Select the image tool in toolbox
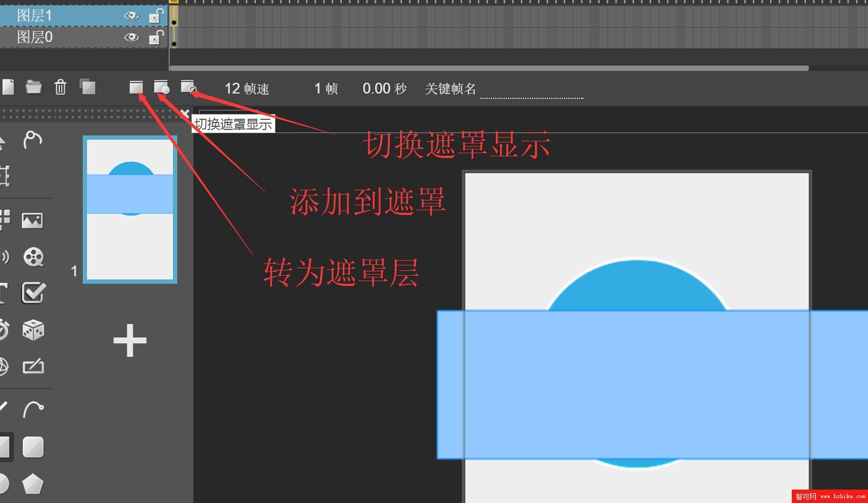 coord(33,220)
